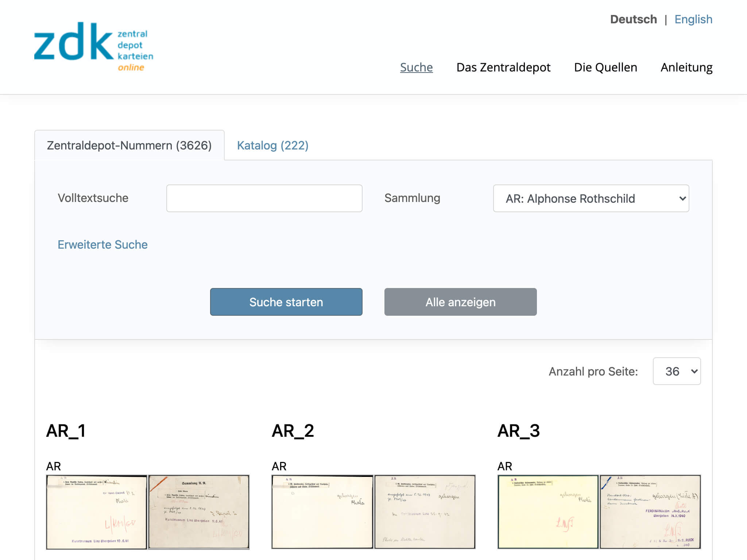Switch to Zentraldepot-Nummern tab
The height and width of the screenshot is (560, 747).
[129, 145]
